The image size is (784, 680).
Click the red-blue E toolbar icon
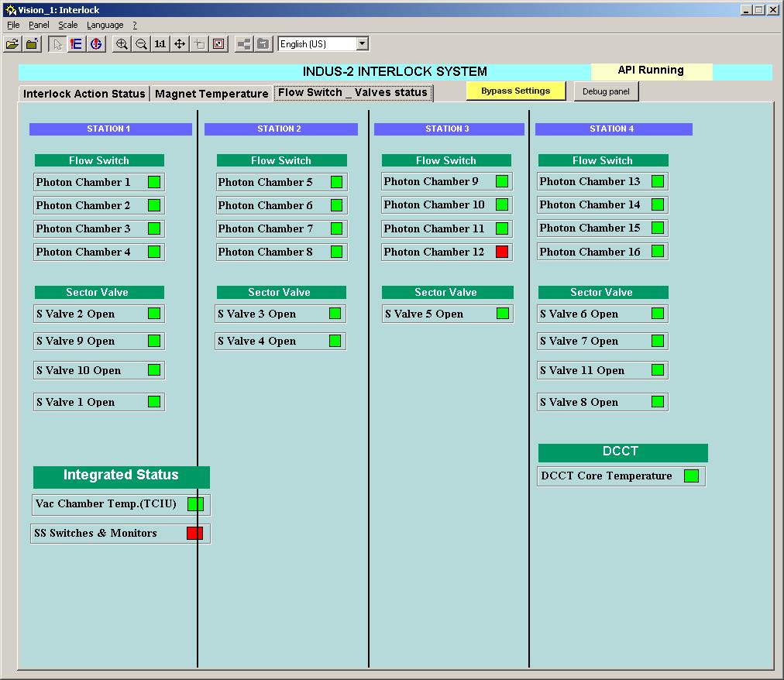[76, 44]
